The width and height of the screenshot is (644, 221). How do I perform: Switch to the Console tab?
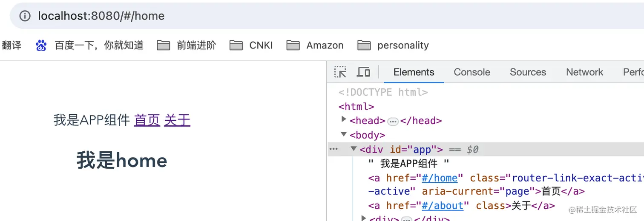pyautogui.click(x=472, y=72)
